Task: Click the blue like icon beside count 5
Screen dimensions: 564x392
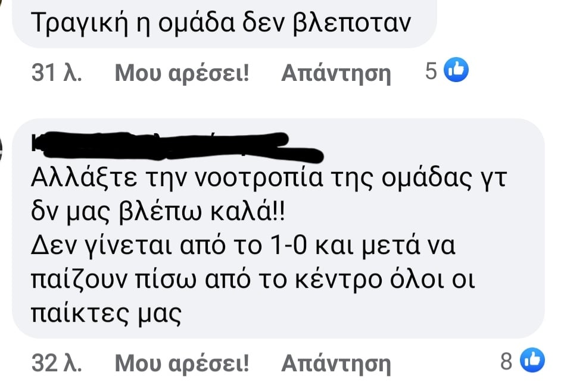Action: pyautogui.click(x=456, y=70)
